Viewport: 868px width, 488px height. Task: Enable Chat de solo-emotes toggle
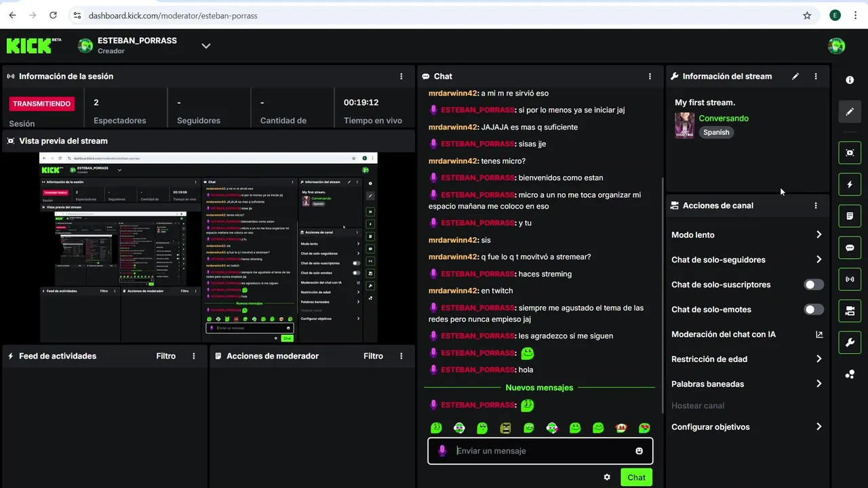(814, 309)
